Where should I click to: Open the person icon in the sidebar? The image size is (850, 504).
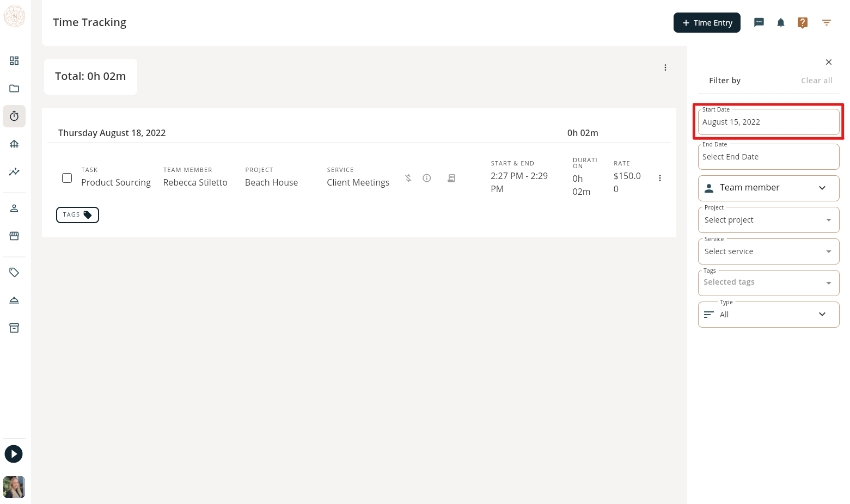point(14,208)
